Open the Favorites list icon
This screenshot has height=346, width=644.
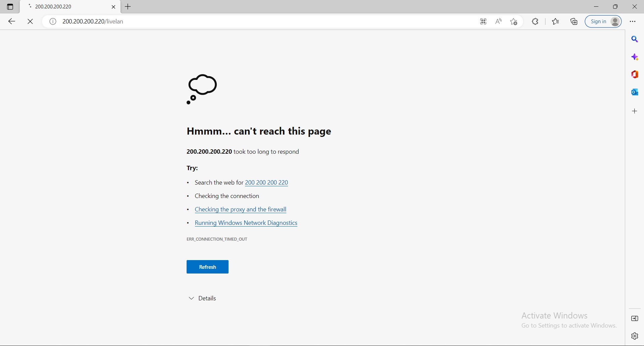(x=556, y=21)
